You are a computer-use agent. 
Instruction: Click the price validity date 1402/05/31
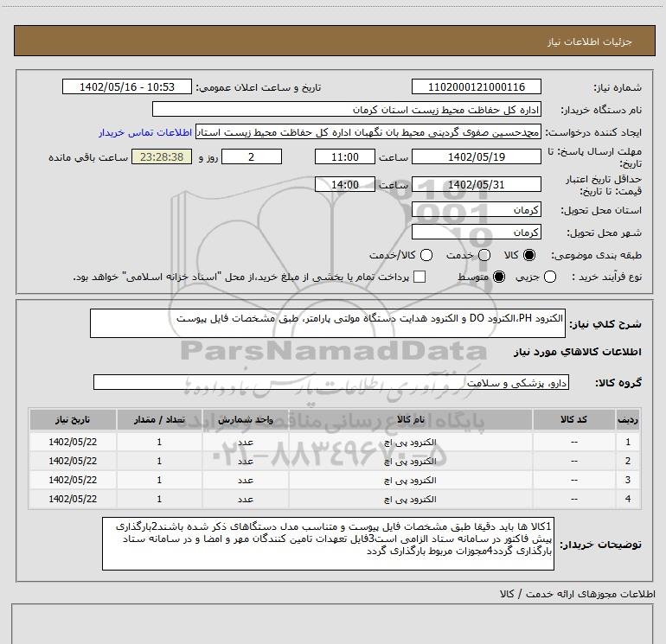click(476, 185)
